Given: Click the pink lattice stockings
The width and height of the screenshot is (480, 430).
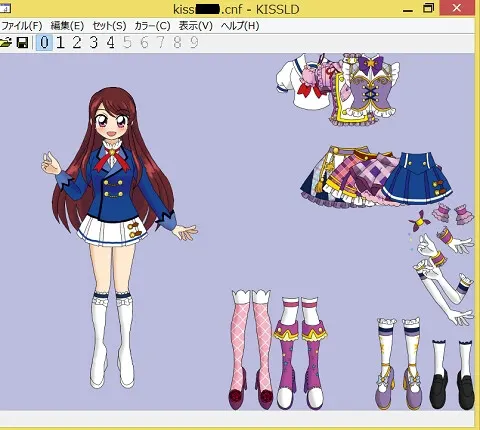Looking at the screenshot, I should pos(252,349).
